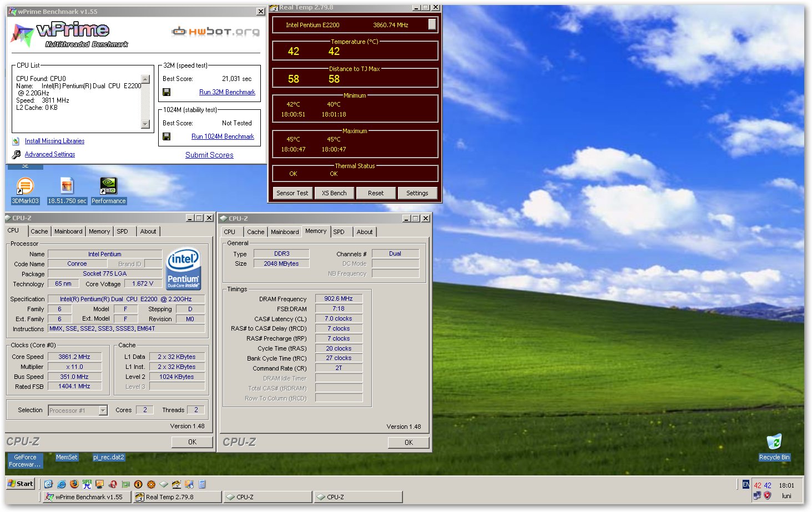Viewport: 812px width, 512px height.
Task: Click the Install Missing Libraries link
Action: coord(54,141)
